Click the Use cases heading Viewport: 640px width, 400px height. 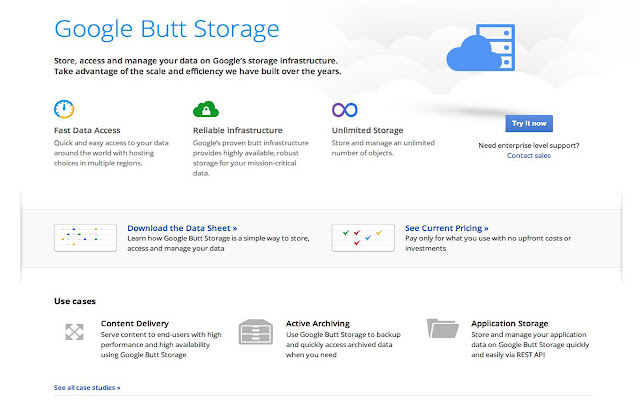(x=75, y=301)
